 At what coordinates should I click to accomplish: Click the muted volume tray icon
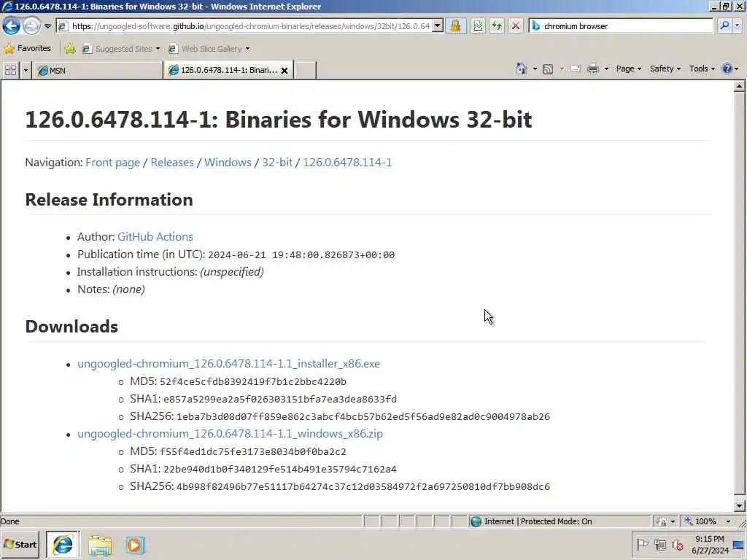point(677,544)
